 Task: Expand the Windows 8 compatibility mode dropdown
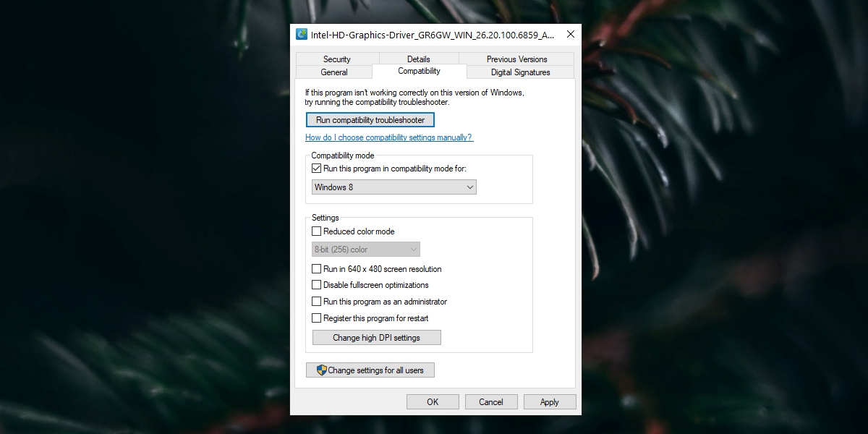click(x=394, y=187)
